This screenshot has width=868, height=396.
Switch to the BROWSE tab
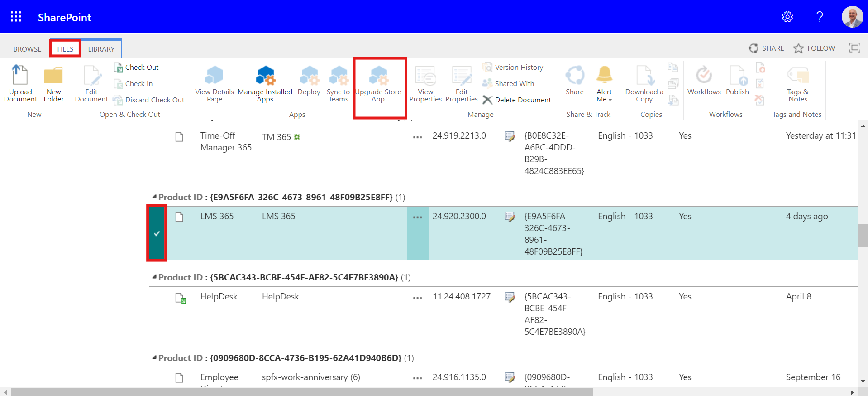pyautogui.click(x=27, y=49)
